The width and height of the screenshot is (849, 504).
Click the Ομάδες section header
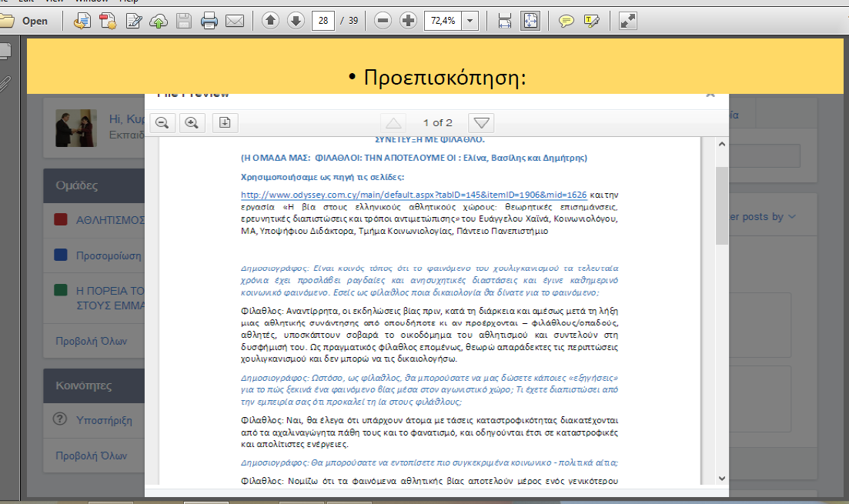(x=94, y=185)
